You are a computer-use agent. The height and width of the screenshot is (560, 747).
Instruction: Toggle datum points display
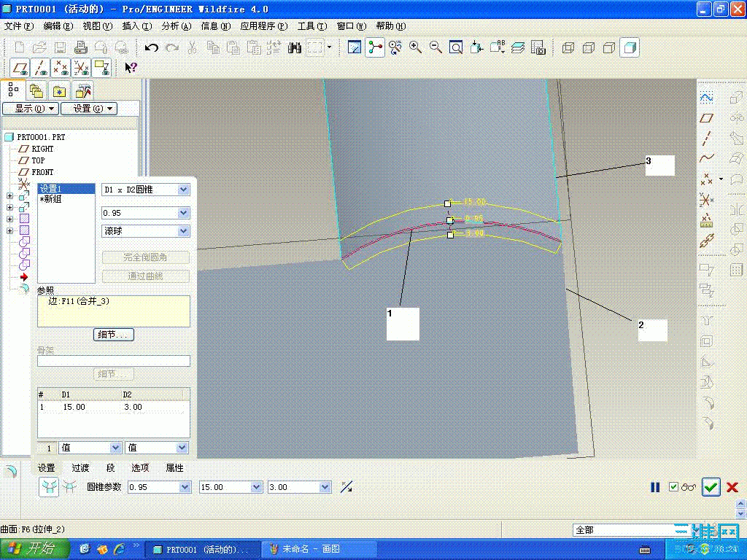pyautogui.click(x=61, y=68)
